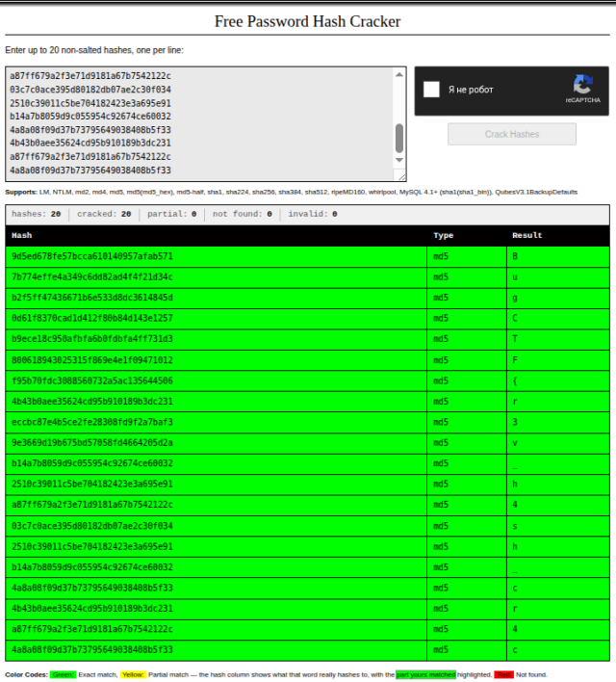Click the highlighted 'part yours matched' text

[425, 674]
